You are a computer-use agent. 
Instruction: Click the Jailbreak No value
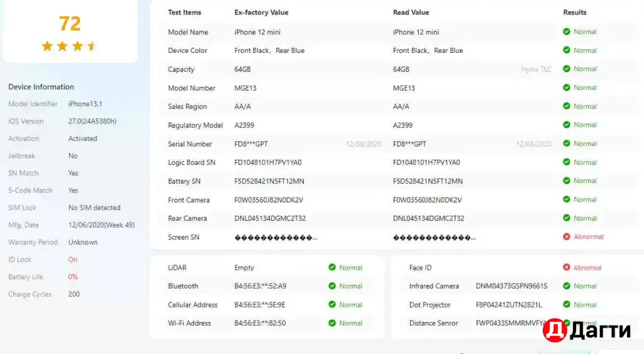pyautogui.click(x=73, y=156)
